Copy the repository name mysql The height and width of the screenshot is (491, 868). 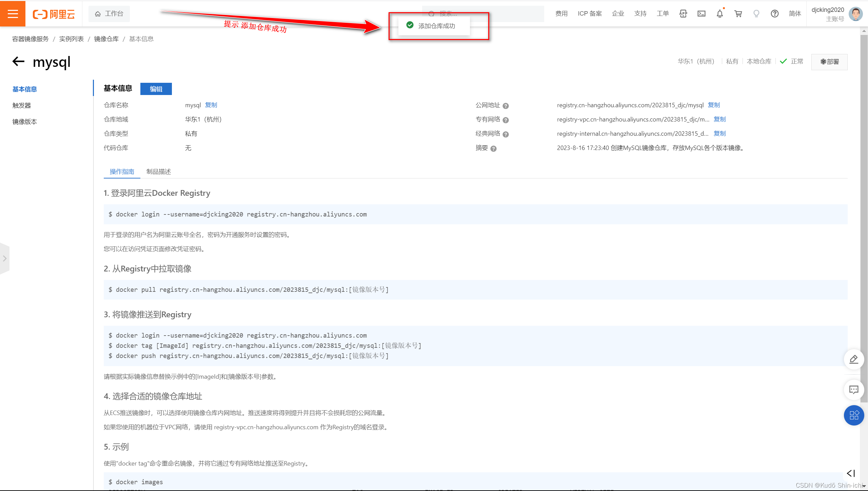click(x=211, y=105)
